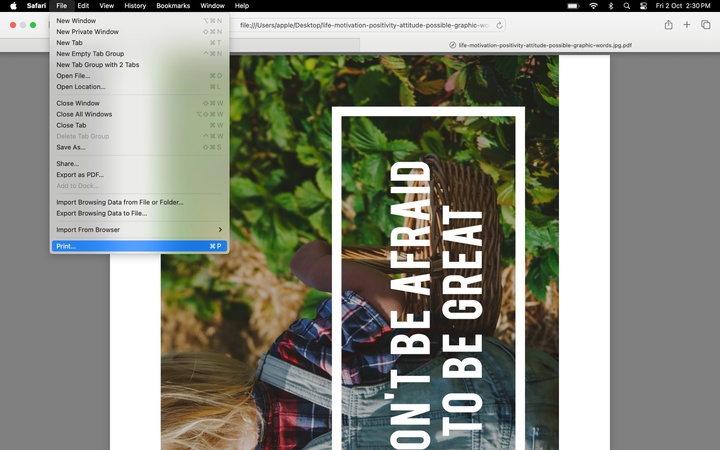The image size is (720, 450).
Task: Open the Window menu
Action: click(212, 6)
